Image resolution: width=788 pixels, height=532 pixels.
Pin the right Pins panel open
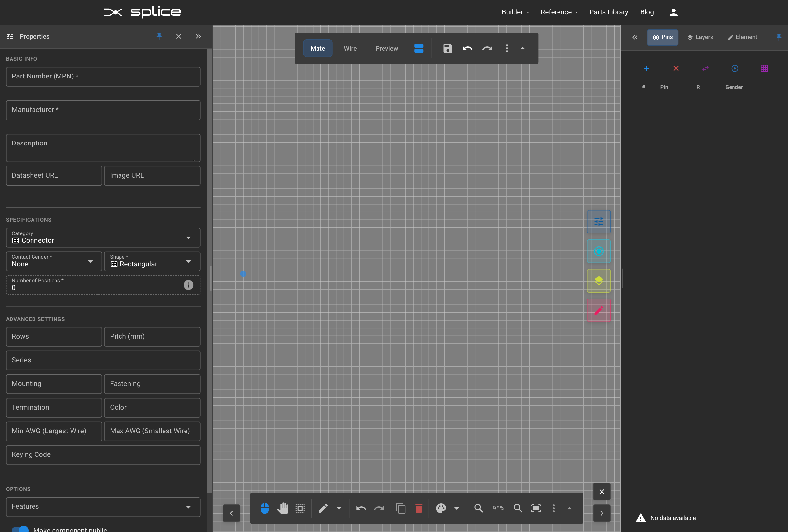[779, 37]
